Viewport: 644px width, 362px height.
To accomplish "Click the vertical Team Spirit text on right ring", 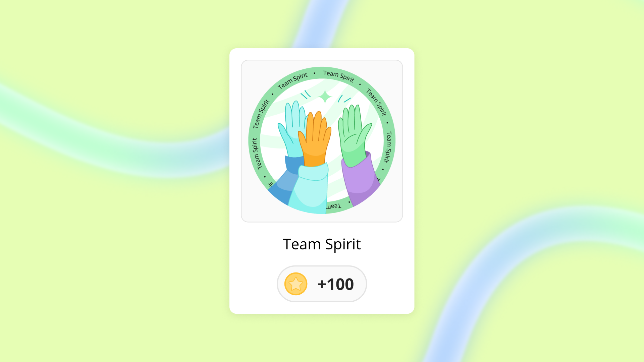I will click(388, 147).
